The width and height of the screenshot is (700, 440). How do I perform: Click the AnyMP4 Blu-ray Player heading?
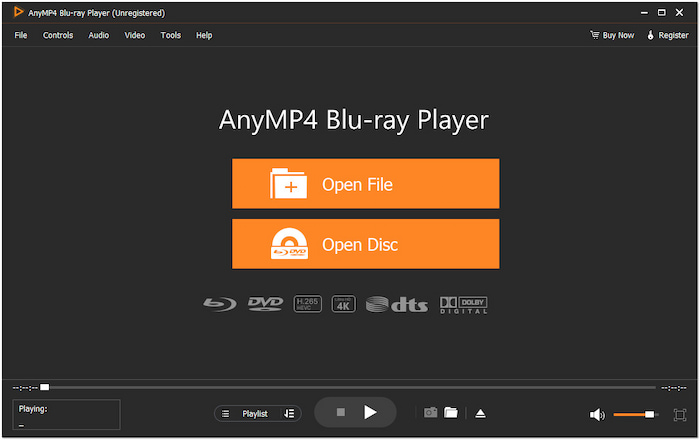(x=354, y=120)
